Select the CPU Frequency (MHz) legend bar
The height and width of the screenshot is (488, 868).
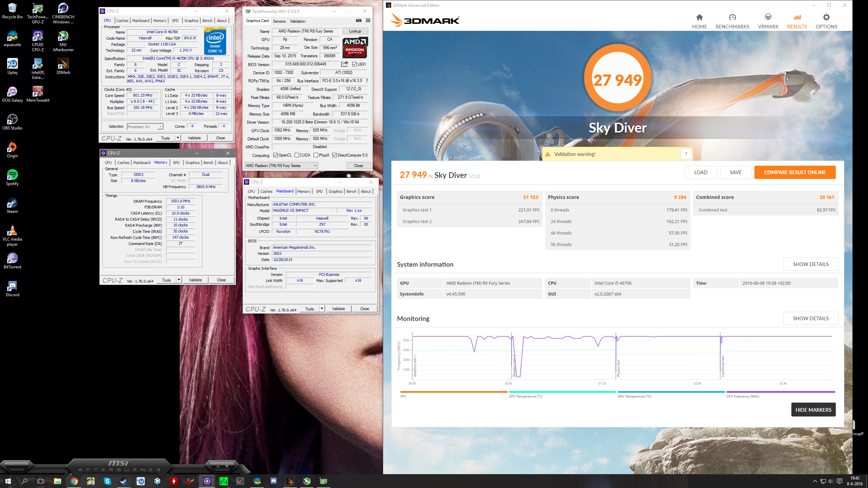coord(781,392)
